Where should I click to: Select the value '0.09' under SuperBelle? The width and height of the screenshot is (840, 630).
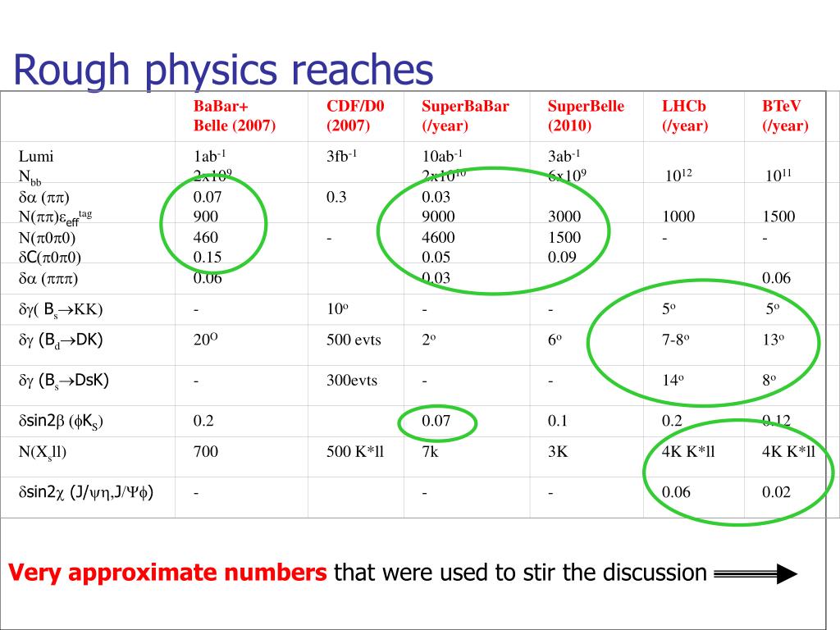(x=562, y=257)
